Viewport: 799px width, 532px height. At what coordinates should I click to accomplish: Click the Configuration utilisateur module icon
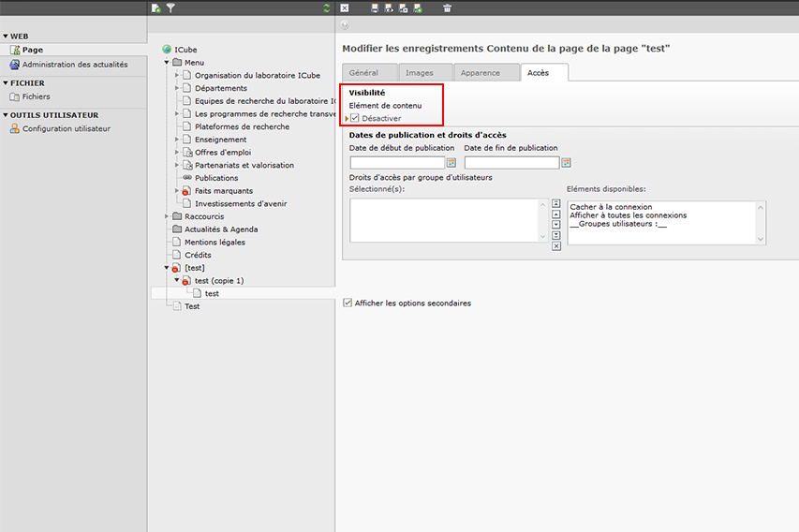[15, 129]
